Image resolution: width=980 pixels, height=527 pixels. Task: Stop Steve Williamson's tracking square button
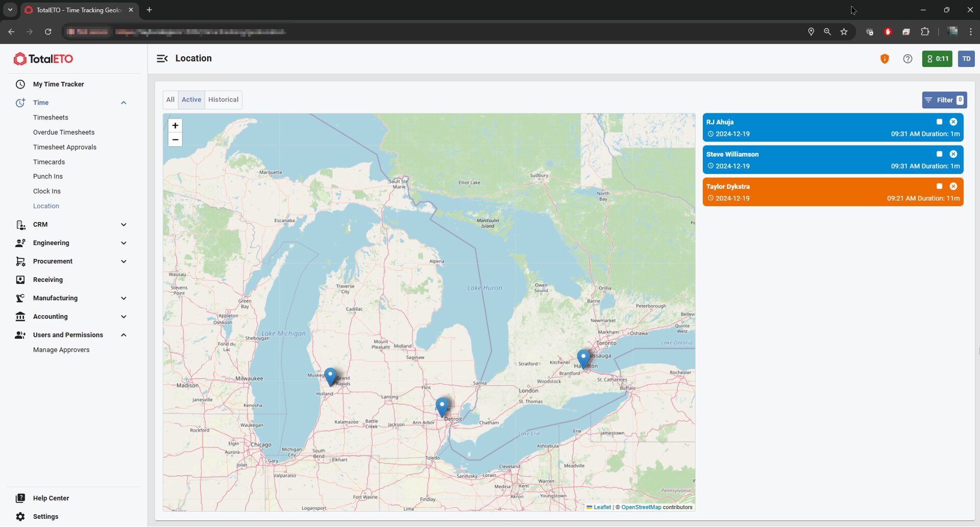click(x=939, y=154)
